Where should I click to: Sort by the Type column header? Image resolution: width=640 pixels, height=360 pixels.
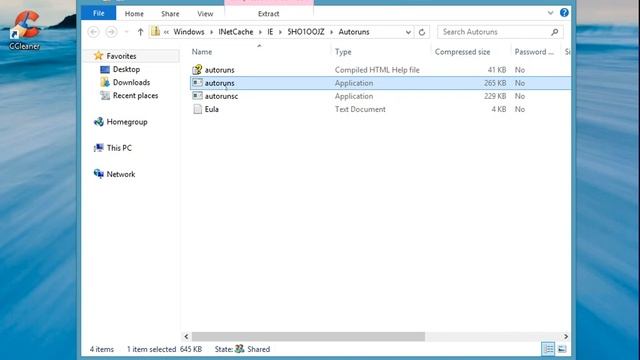(343, 52)
